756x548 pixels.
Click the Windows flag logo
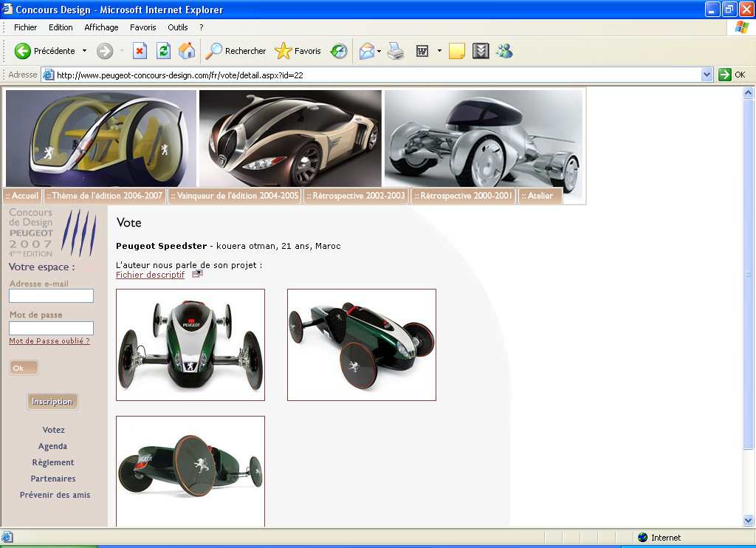tap(741, 27)
